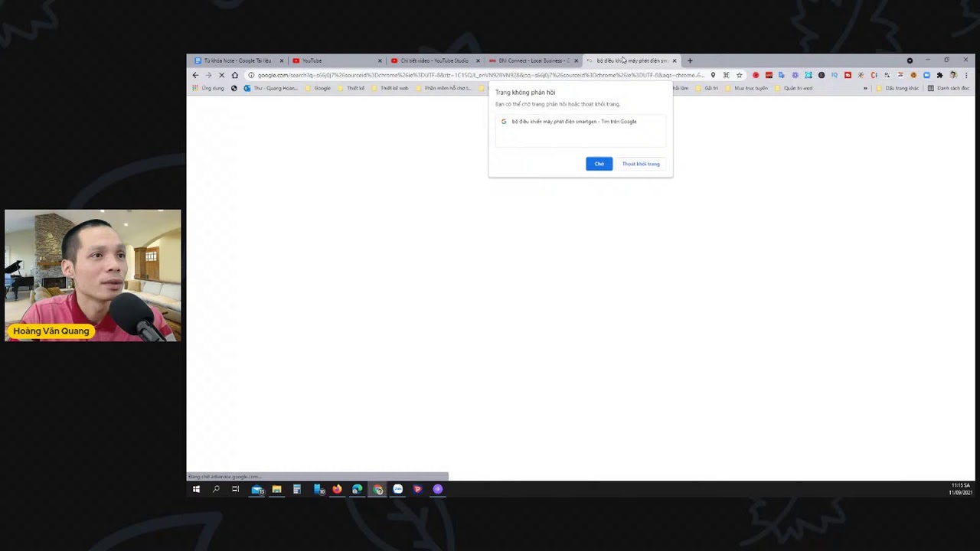Open the "Giải trí" bookmarks folder
Viewport: 980px width, 551px height.
tap(707, 88)
